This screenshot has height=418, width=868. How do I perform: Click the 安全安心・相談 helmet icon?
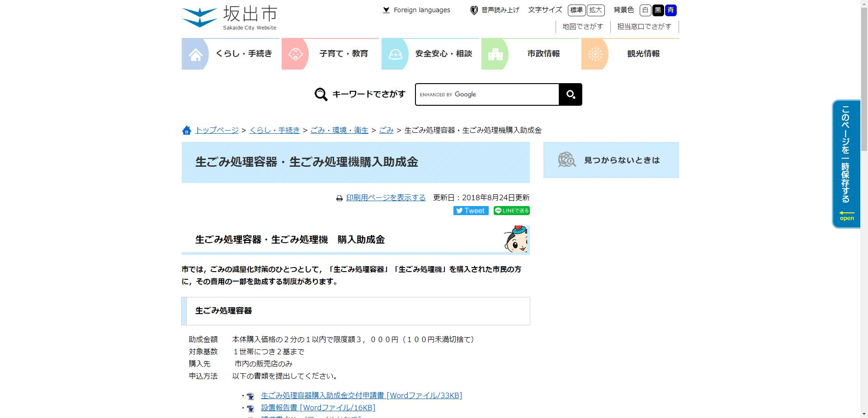tap(396, 54)
